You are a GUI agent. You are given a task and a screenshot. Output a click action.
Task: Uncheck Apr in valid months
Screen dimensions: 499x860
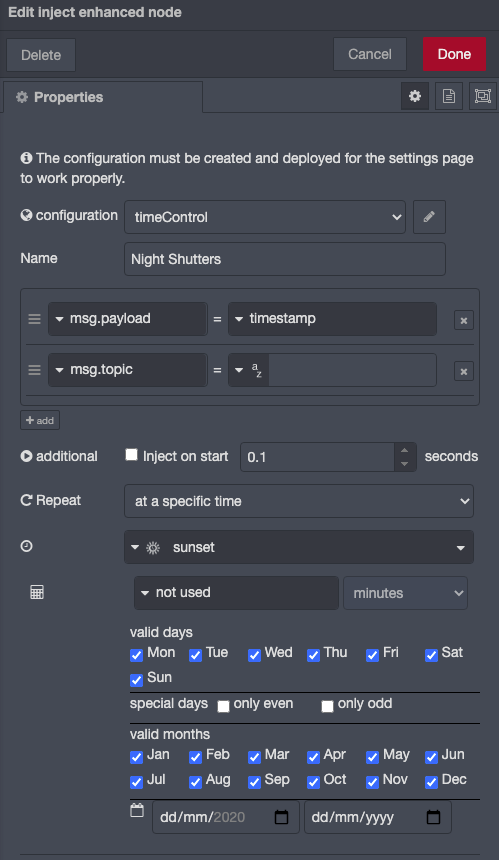[x=313, y=757]
